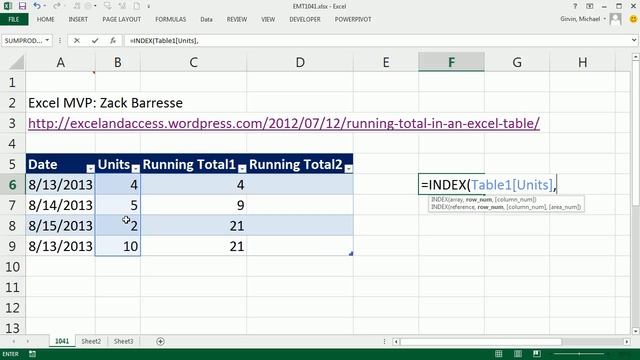Open the Date column filter dropdown
The height and width of the screenshot is (360, 640).
(90, 169)
